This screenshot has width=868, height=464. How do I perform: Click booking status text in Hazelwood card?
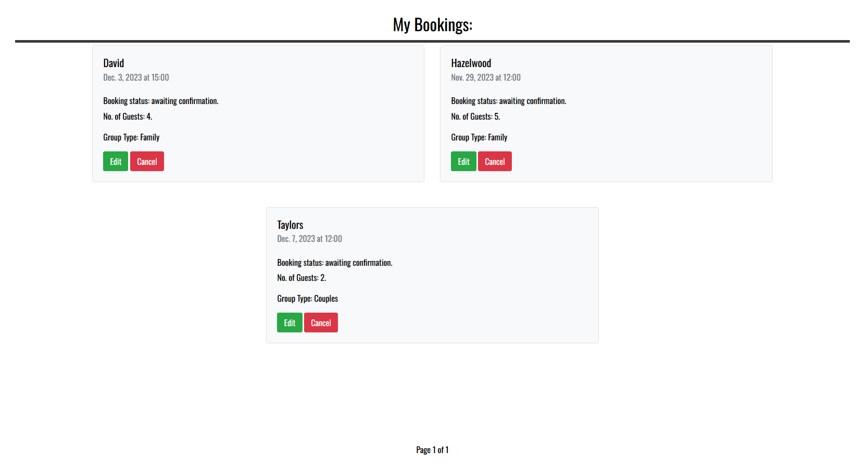[509, 101]
